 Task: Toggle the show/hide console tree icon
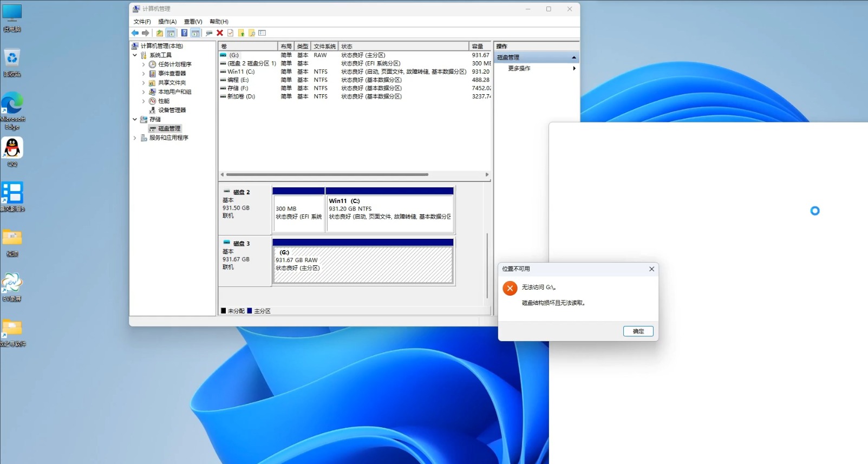pos(171,33)
